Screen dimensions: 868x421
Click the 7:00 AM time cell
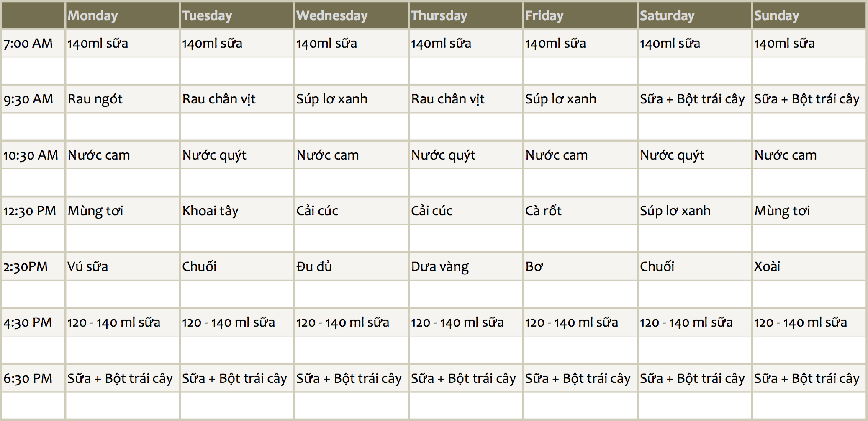point(33,43)
